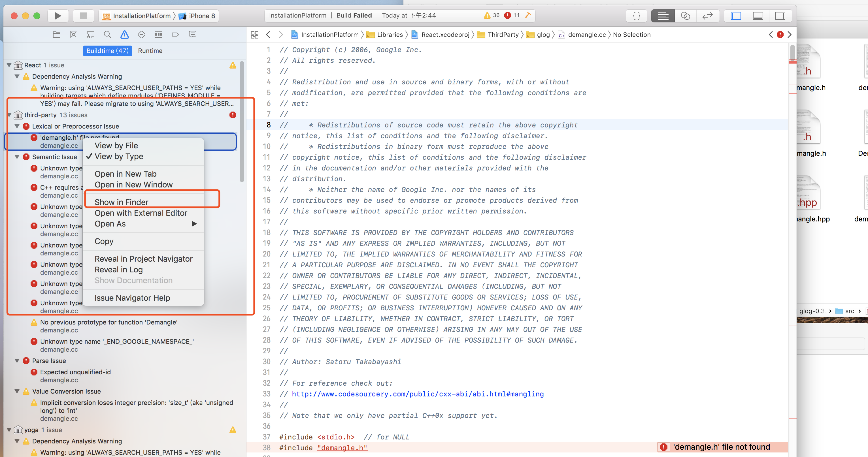Collapse the Semantic Issue group
Image resolution: width=868 pixels, height=457 pixels.
(17, 157)
